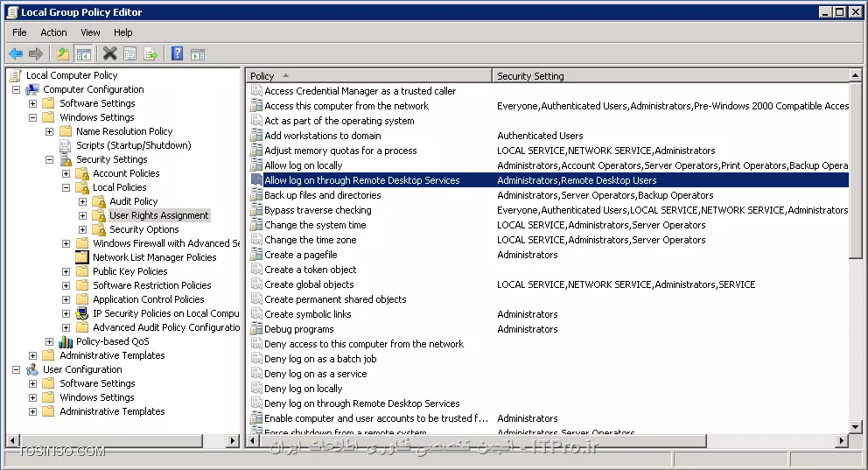Screen dimensions: 868x470
Task: Click the tree pane scroll-right arrow
Action: coord(233,440)
